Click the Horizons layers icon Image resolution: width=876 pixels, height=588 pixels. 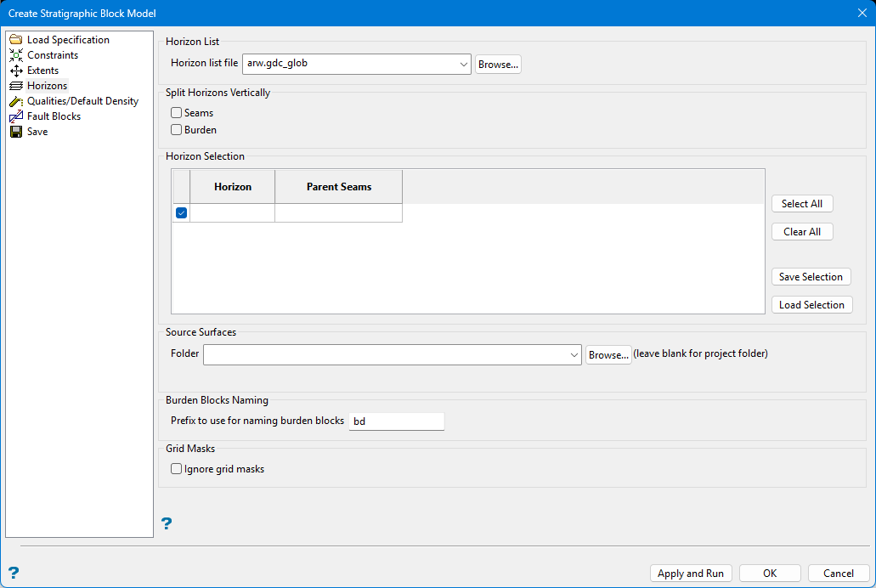16,86
